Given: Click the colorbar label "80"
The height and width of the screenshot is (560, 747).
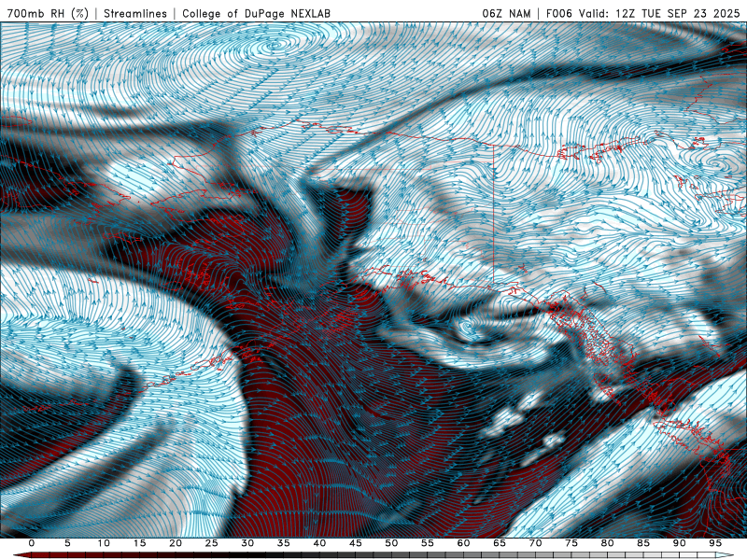Looking at the screenshot, I should 608,543.
